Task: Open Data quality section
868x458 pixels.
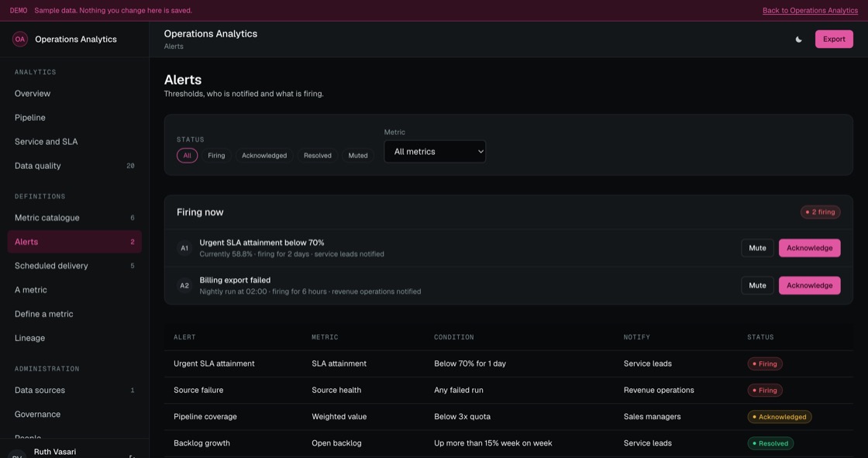Action: (x=74, y=166)
